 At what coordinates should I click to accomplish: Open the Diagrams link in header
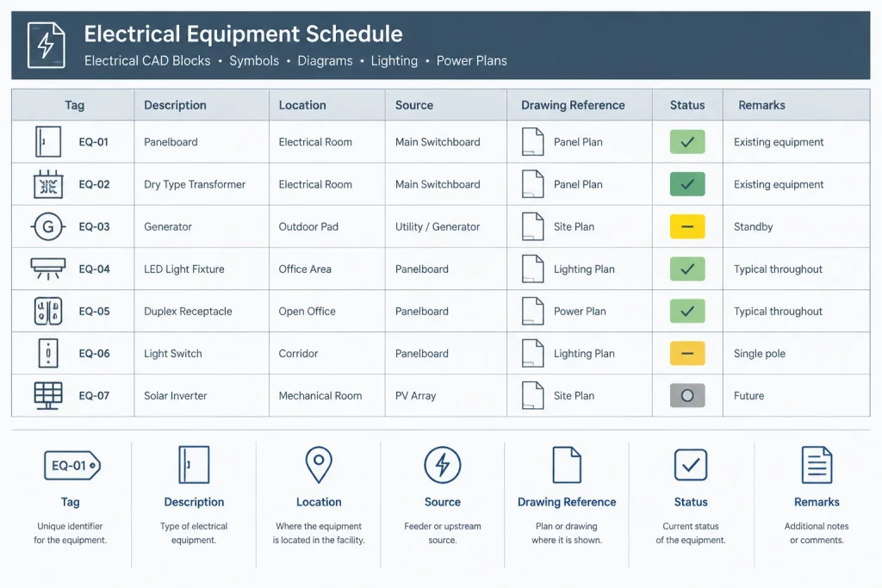325,61
